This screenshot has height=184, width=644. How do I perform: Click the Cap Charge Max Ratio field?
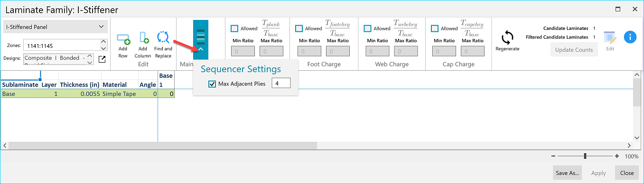point(472,51)
